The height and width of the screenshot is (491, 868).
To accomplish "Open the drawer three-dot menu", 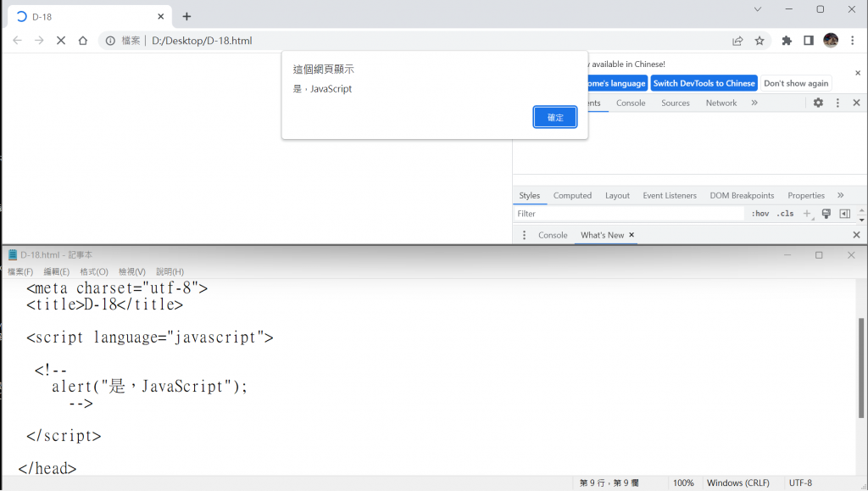I will (524, 235).
